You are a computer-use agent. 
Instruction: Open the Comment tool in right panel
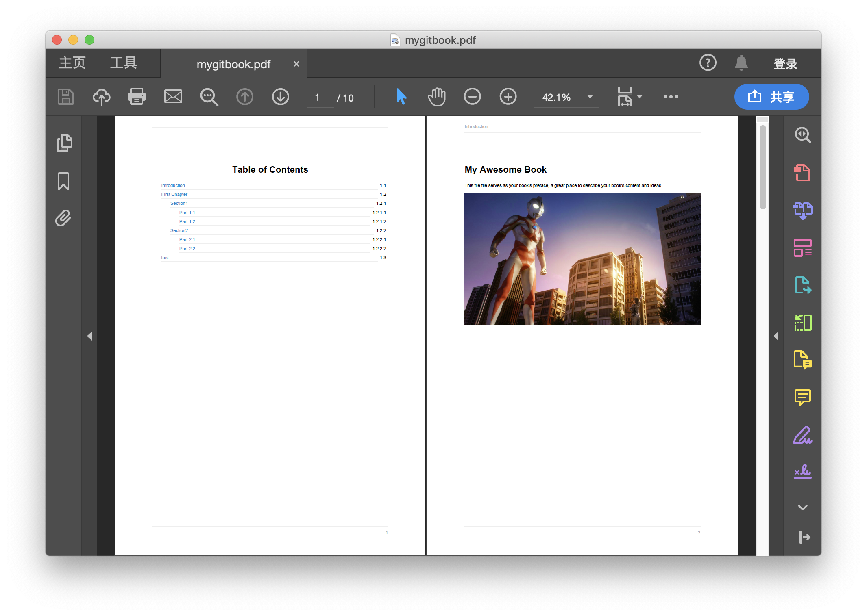802,397
